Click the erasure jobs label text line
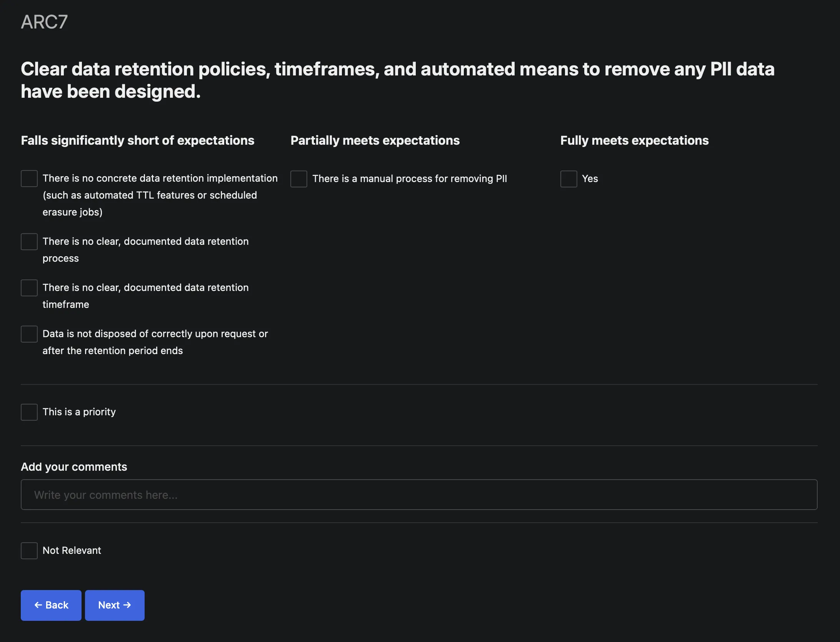 point(72,212)
